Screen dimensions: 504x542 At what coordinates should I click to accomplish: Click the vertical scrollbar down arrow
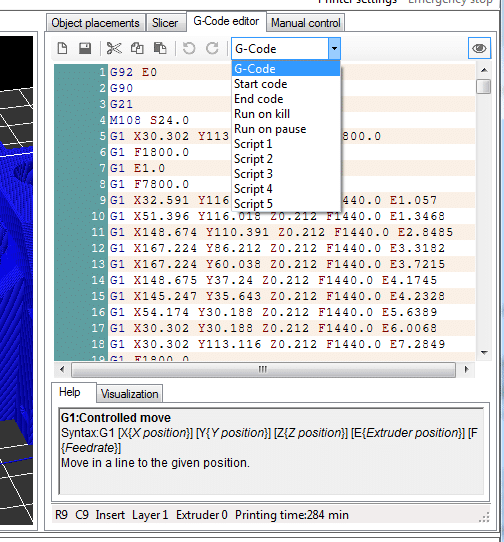tap(484, 353)
